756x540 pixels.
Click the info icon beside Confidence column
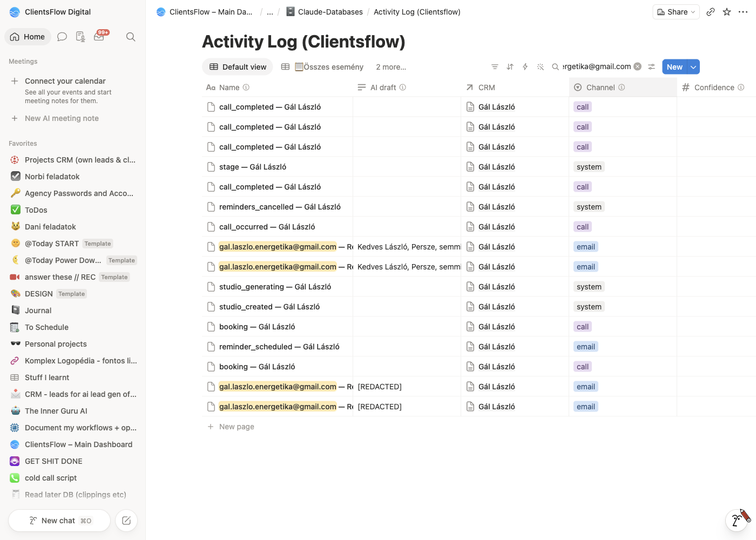(741, 87)
